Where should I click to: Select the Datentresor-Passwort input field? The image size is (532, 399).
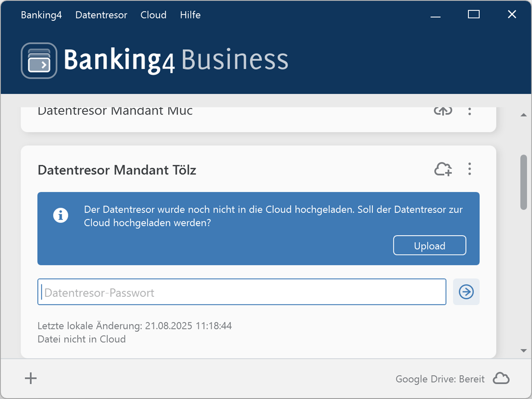(x=242, y=292)
